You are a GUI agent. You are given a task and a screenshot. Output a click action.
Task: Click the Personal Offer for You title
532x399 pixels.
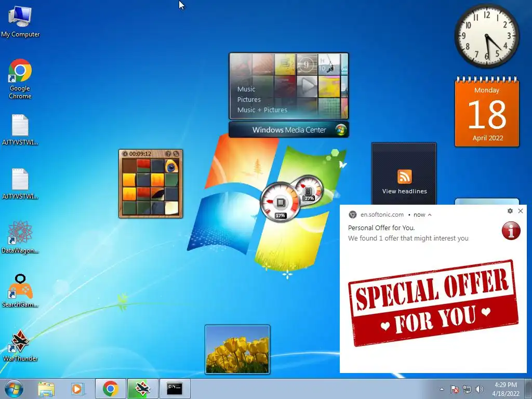point(381,228)
